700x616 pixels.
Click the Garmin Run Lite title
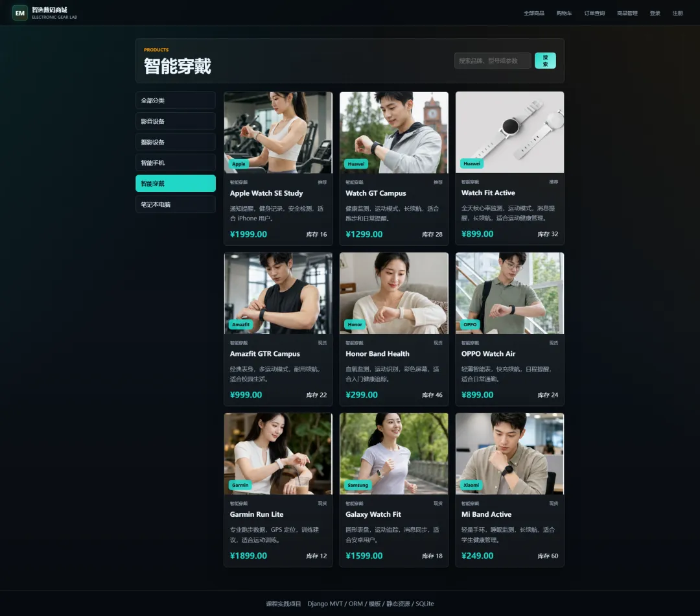click(256, 514)
